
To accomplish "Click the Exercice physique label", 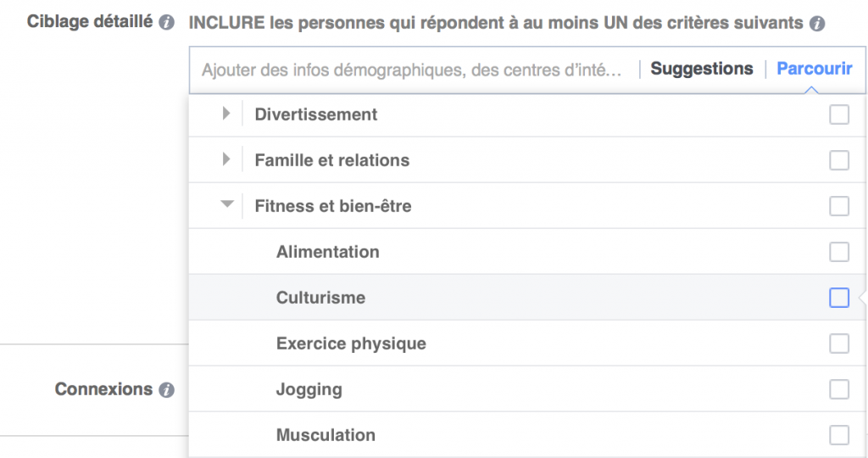I will [x=351, y=343].
